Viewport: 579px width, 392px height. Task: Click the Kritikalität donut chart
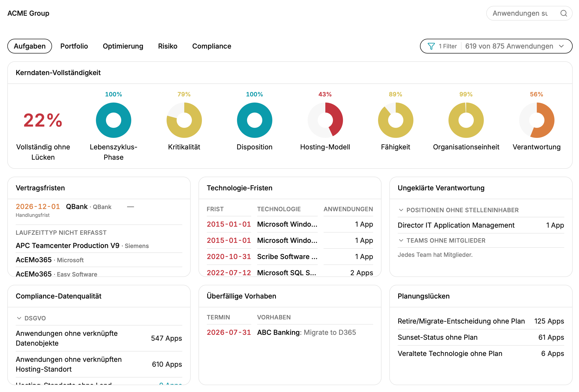coord(184,120)
